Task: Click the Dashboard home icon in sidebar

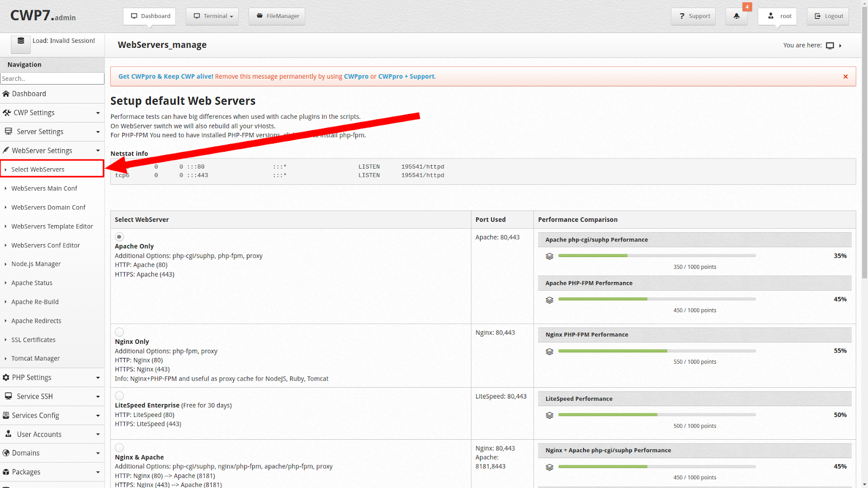Action: coord(7,94)
